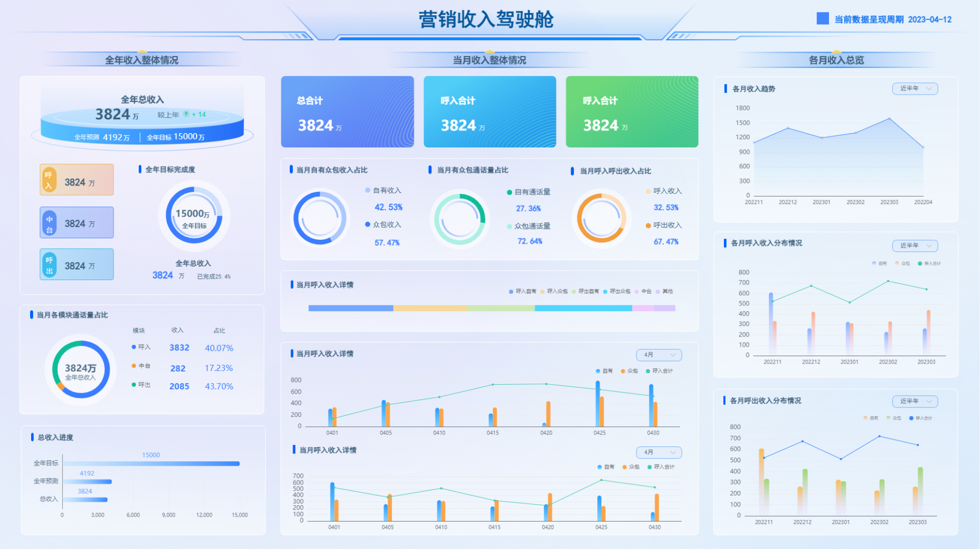Click the 营销收入驾驶舱 title
Screen dimensions: 980x549
pos(486,20)
